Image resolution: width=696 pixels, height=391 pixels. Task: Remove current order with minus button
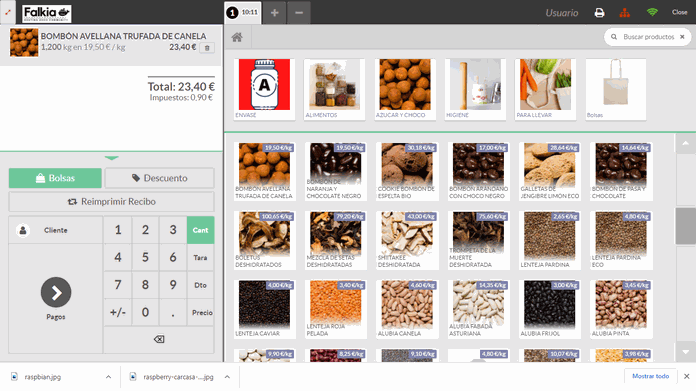point(299,12)
